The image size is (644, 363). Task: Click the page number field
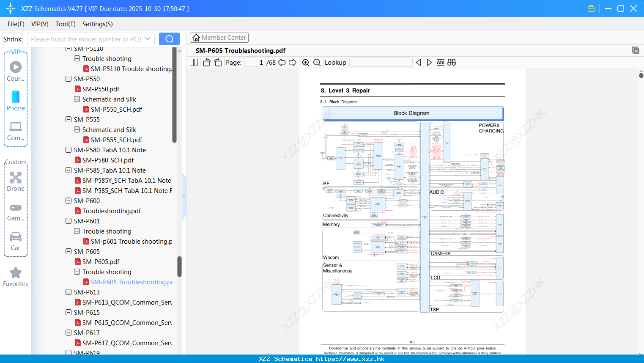click(255, 62)
